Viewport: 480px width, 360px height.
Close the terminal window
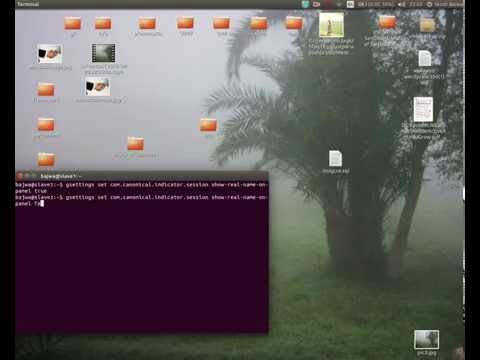click(20, 176)
